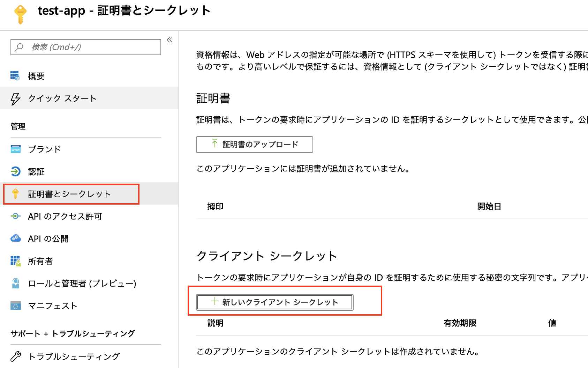The image size is (588, 368).
Task: Click the 概要 grid icon in the sidebar
Action: (15, 75)
